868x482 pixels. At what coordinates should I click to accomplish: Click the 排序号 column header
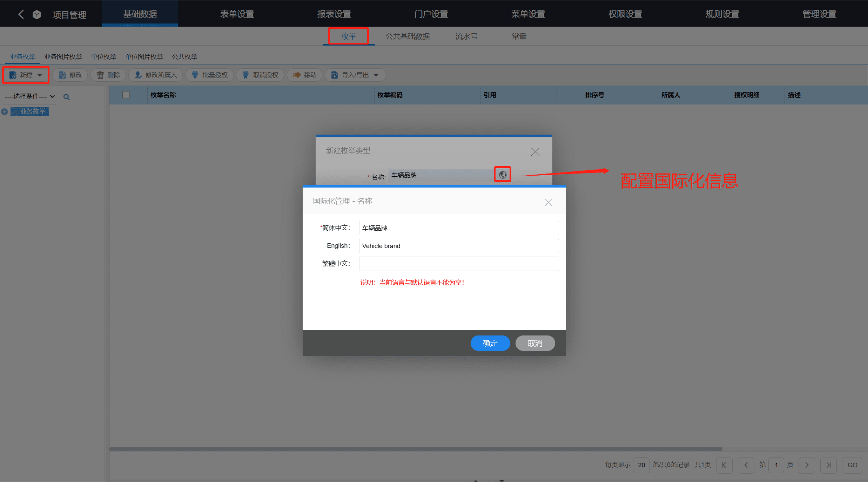pyautogui.click(x=594, y=95)
